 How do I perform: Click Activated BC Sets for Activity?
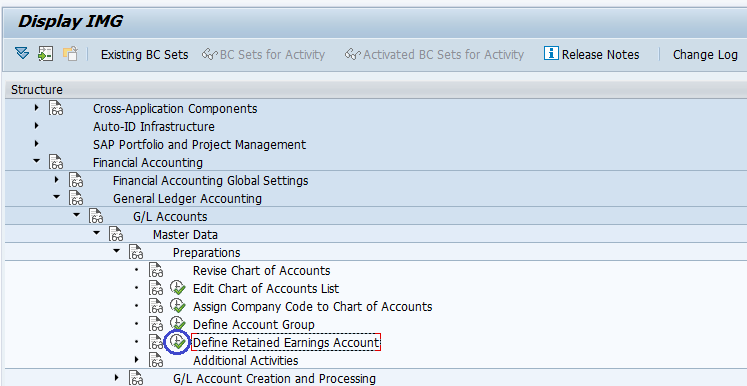434,55
